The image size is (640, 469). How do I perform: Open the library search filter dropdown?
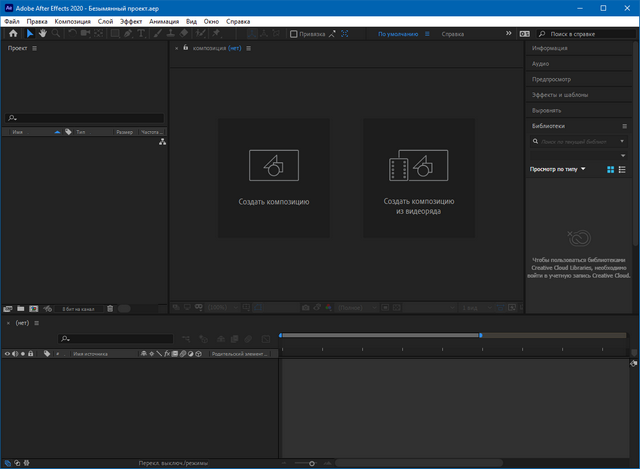pos(621,142)
